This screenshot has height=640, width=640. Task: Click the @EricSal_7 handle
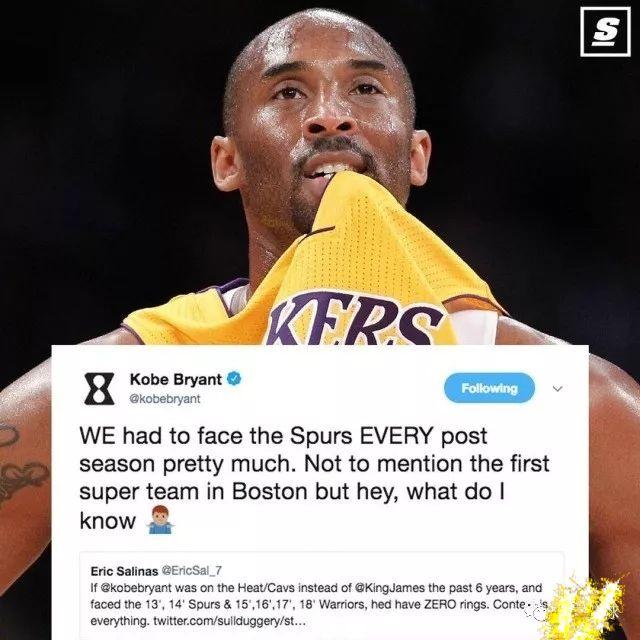point(192,571)
